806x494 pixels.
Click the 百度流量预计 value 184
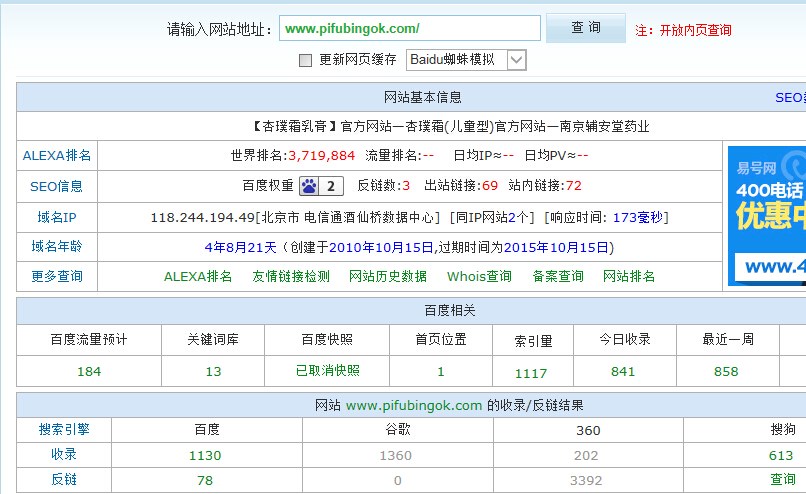pos(89,371)
